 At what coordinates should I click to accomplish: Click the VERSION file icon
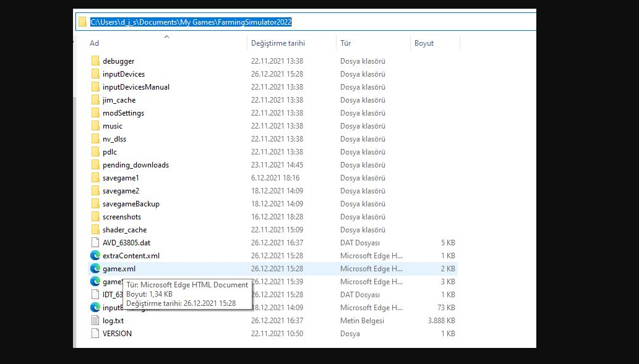click(x=95, y=334)
